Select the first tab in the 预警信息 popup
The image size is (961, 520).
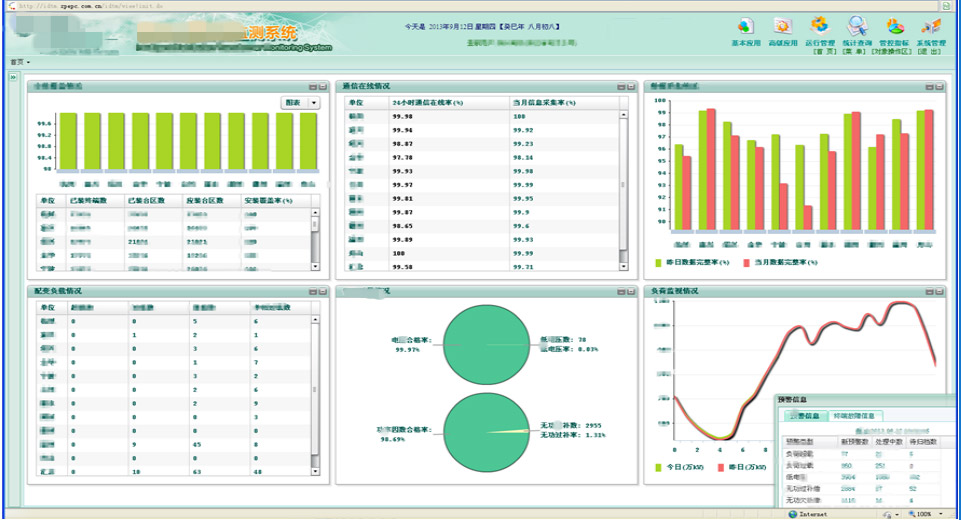point(805,416)
